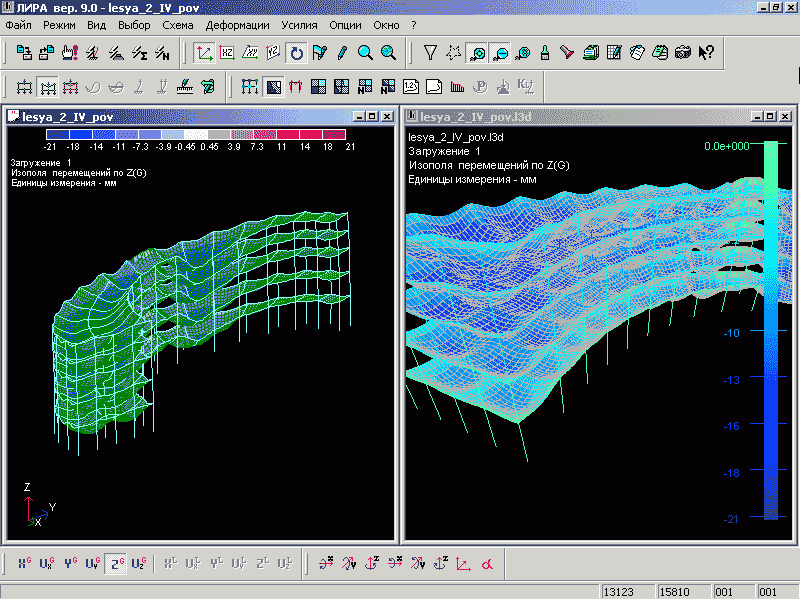
Task: Expand the Опции dropdown menu
Action: [346, 23]
